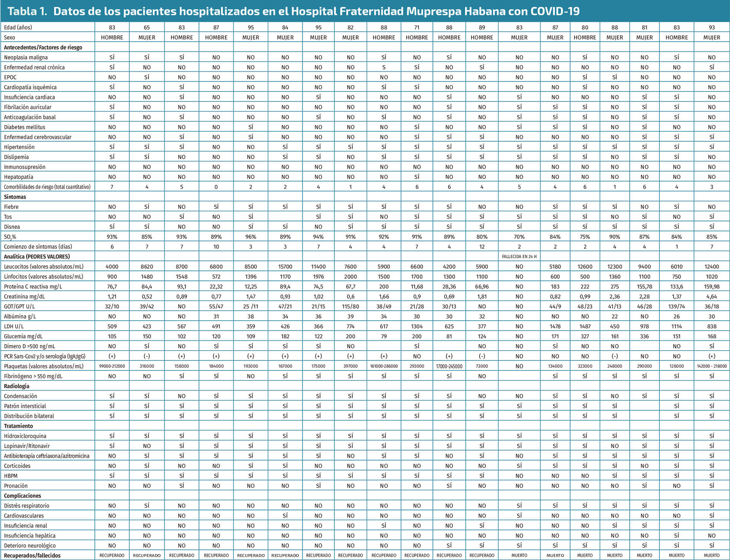Click the "Recuperados/fallecidos" row label
Viewport: 730px width, 560px height.
pos(32,555)
